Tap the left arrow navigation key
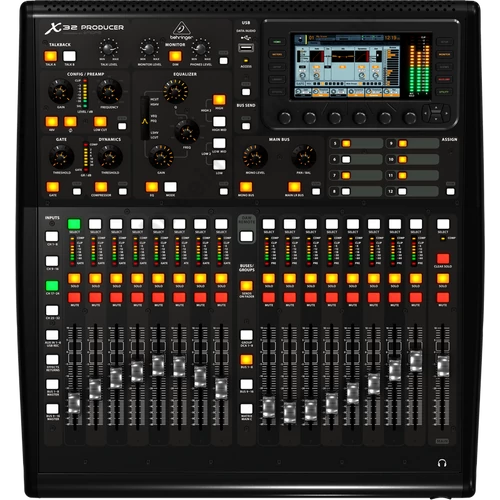The height and width of the screenshot is (500, 500). tap(426, 113)
